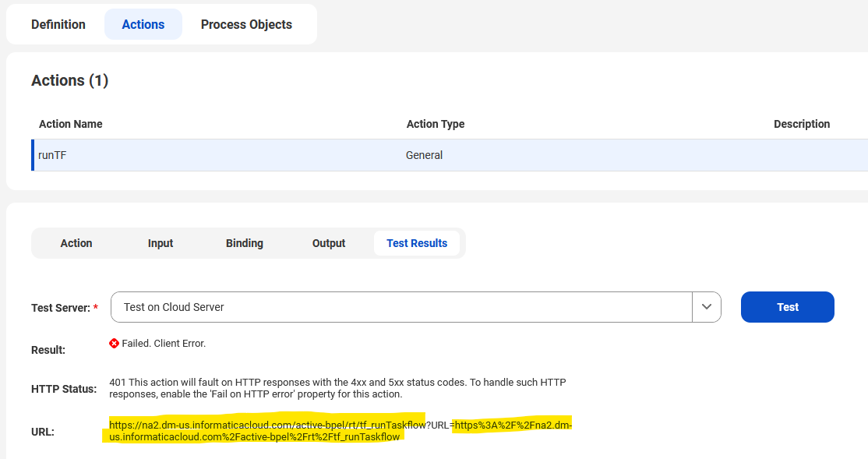Viewport: 868px width, 459px height.
Task: Click the Description column header
Action: [x=802, y=124]
